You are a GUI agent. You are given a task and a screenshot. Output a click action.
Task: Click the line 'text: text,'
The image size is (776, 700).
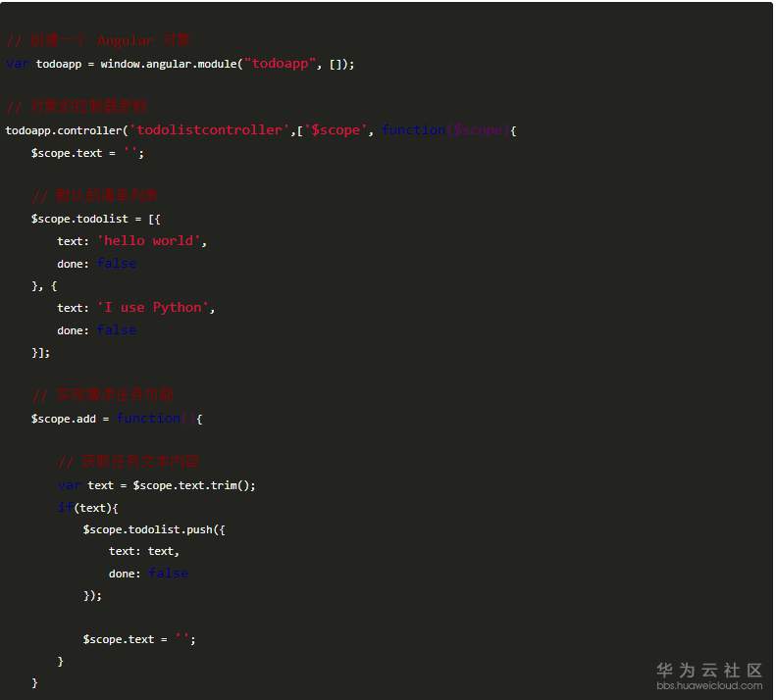tap(144, 551)
